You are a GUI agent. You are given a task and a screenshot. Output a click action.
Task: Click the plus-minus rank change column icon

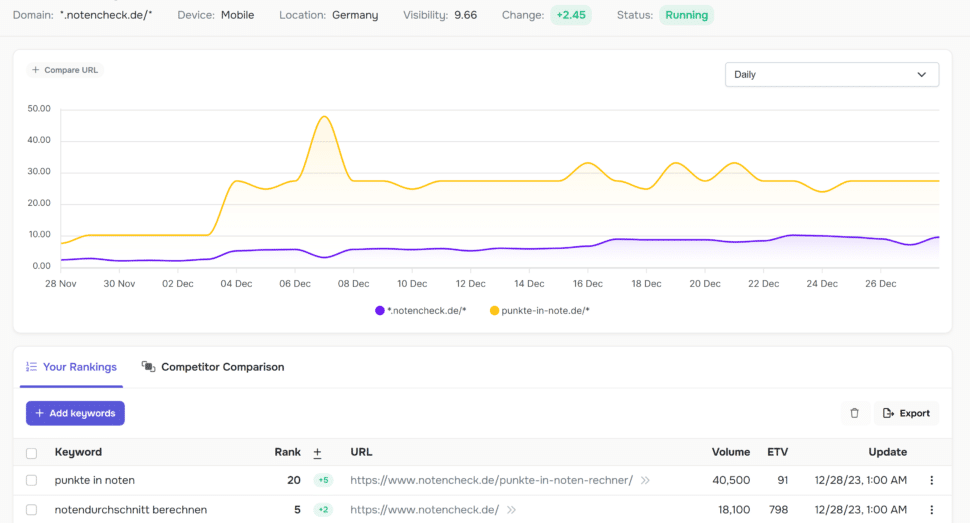pos(317,453)
